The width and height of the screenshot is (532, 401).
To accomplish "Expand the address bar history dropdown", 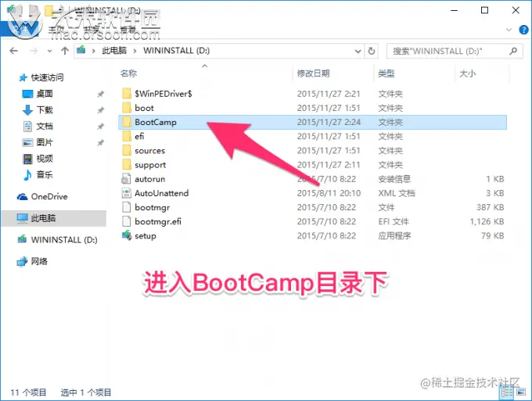I will click(358, 51).
